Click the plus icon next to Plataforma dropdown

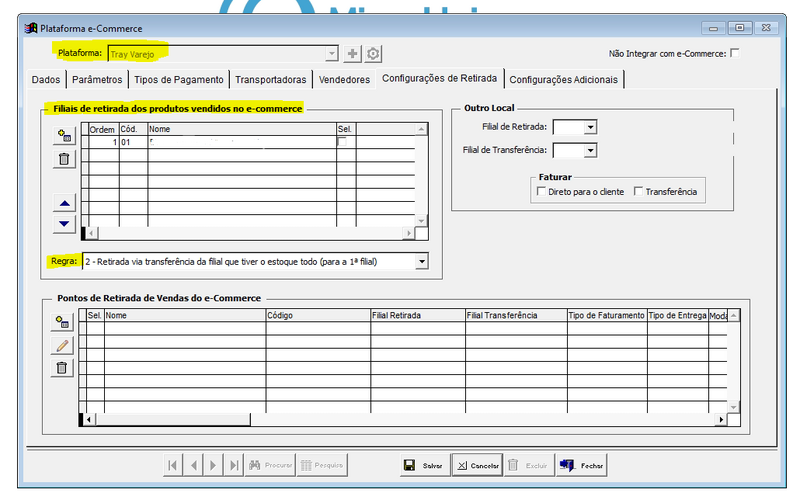(x=352, y=54)
